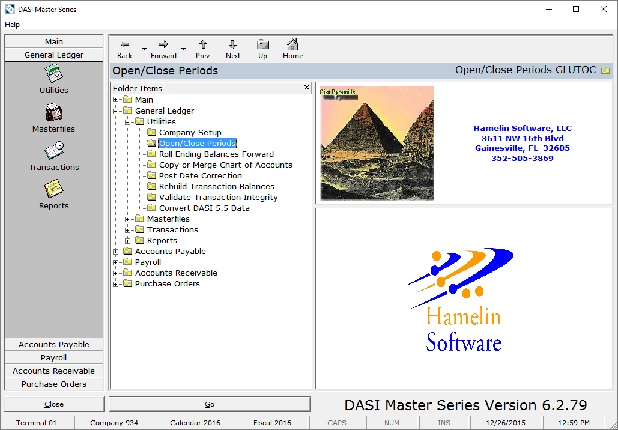Switch to the Main sidebar tab
The image size is (618, 430).
pyautogui.click(x=54, y=41)
